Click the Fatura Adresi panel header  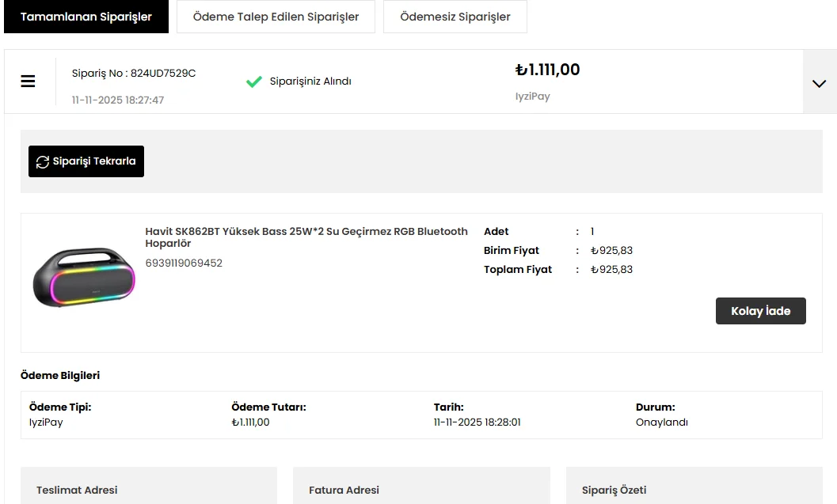coord(344,490)
